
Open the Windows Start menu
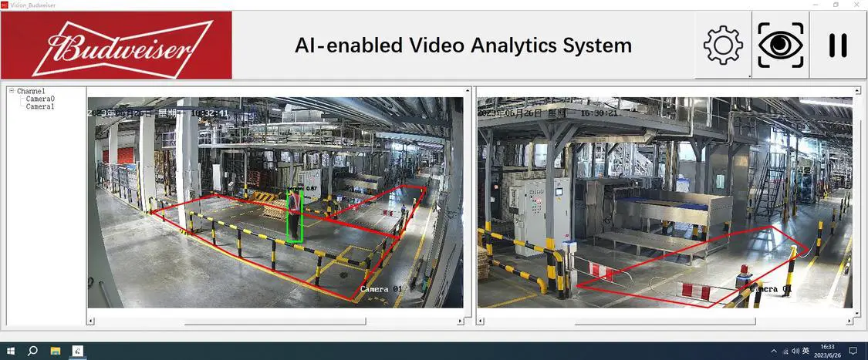[11, 351]
